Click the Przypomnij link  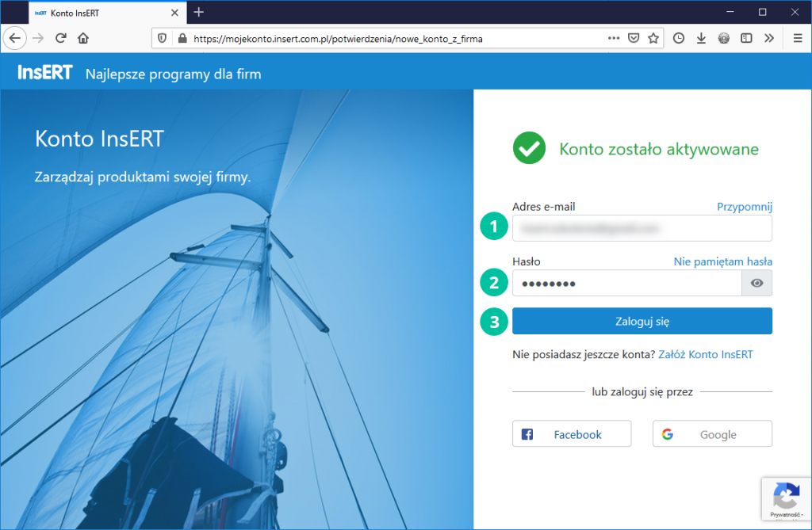click(x=744, y=207)
